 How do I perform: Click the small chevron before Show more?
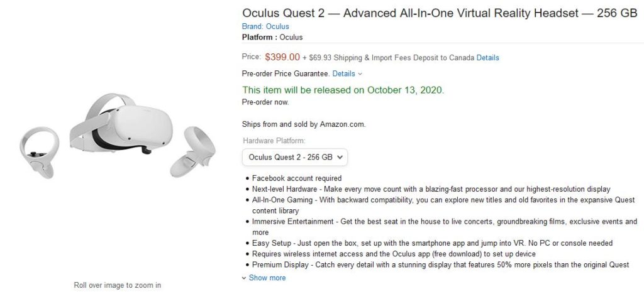[244, 278]
